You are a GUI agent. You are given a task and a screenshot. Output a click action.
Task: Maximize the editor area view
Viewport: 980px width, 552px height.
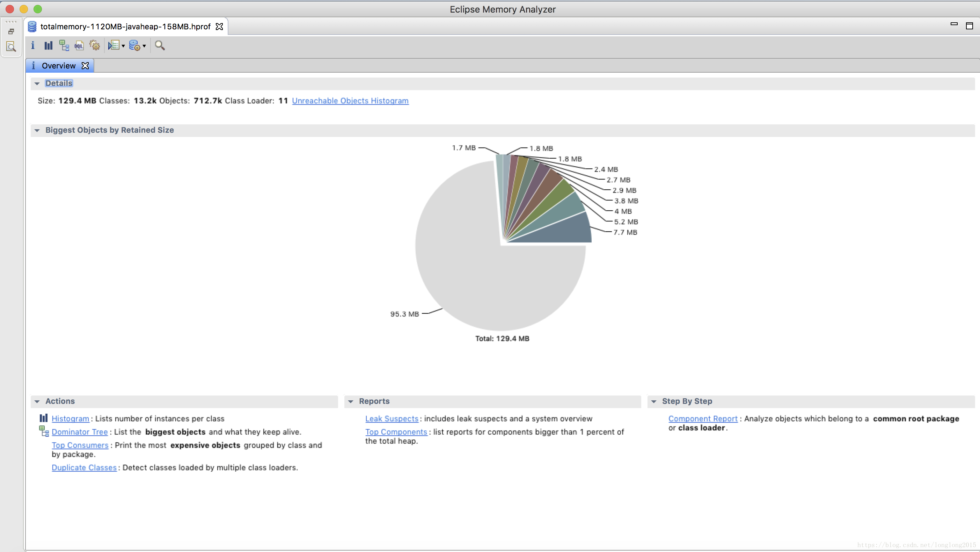point(970,26)
